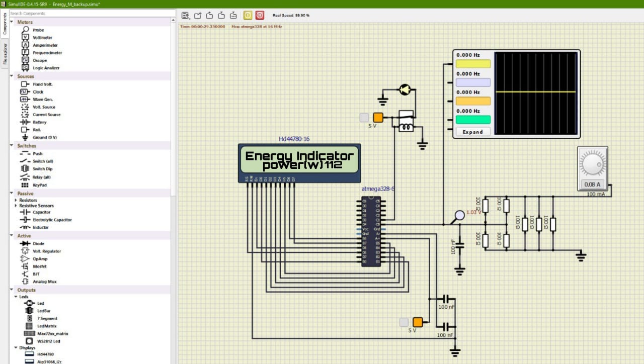
Task: Toggle the yellow simulation power button
Action: click(248, 15)
